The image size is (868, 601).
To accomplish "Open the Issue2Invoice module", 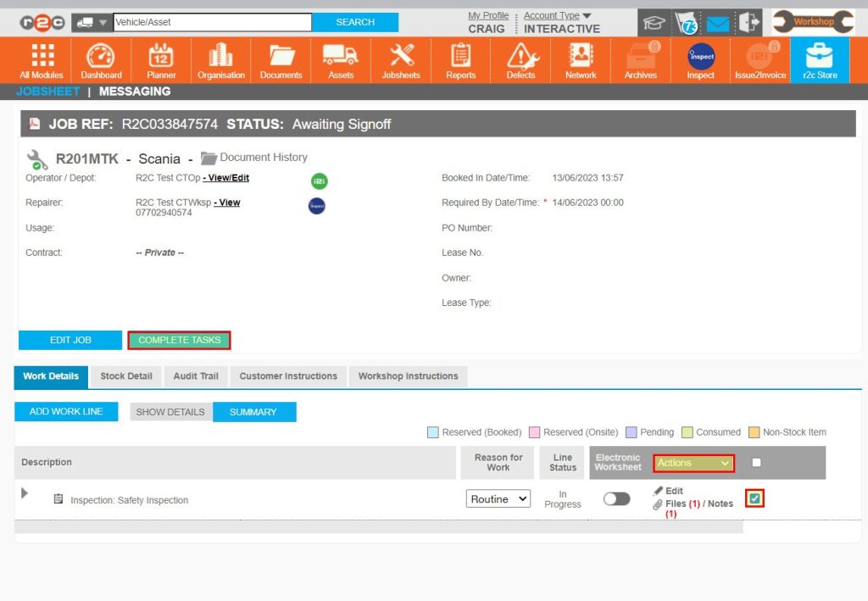I will tap(759, 59).
